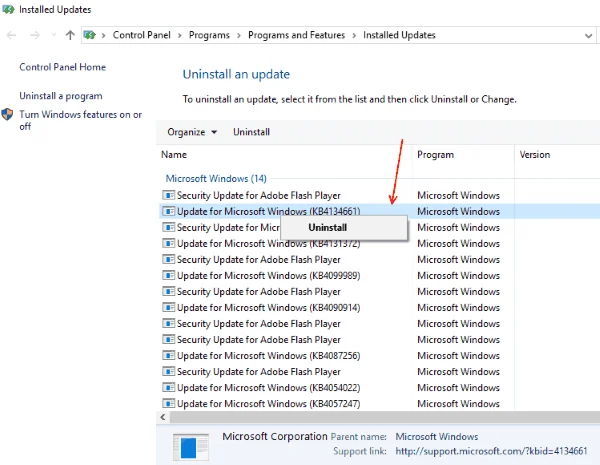The image size is (600, 465).
Task: Click the icon of update KB4087256
Action: [168, 356]
